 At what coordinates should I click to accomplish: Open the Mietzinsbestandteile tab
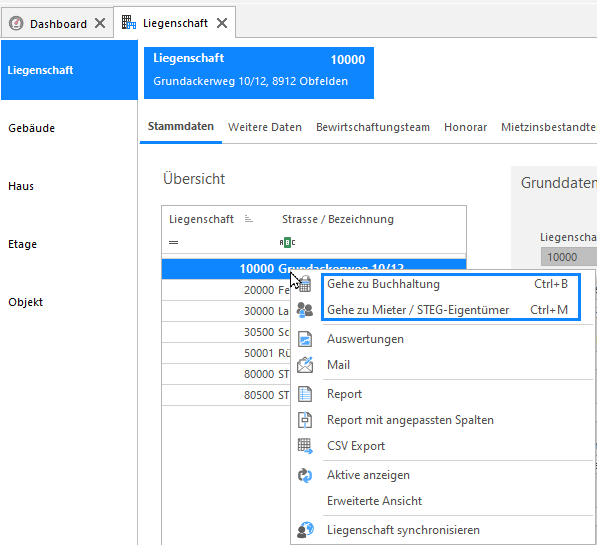549,127
